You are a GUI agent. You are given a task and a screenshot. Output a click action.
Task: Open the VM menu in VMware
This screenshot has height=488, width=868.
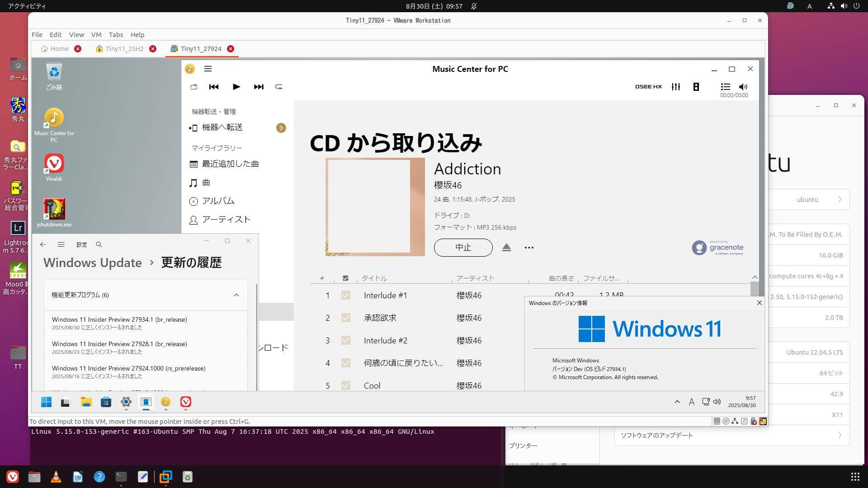pos(96,35)
